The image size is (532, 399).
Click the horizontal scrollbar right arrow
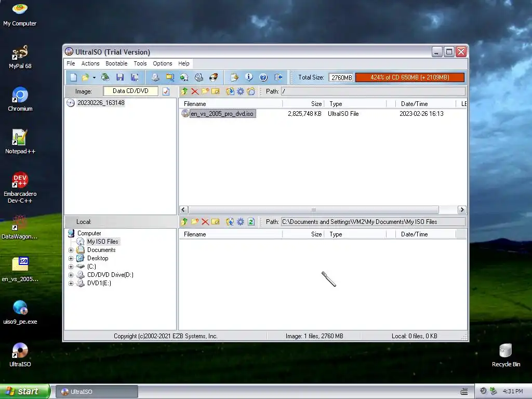462,210
